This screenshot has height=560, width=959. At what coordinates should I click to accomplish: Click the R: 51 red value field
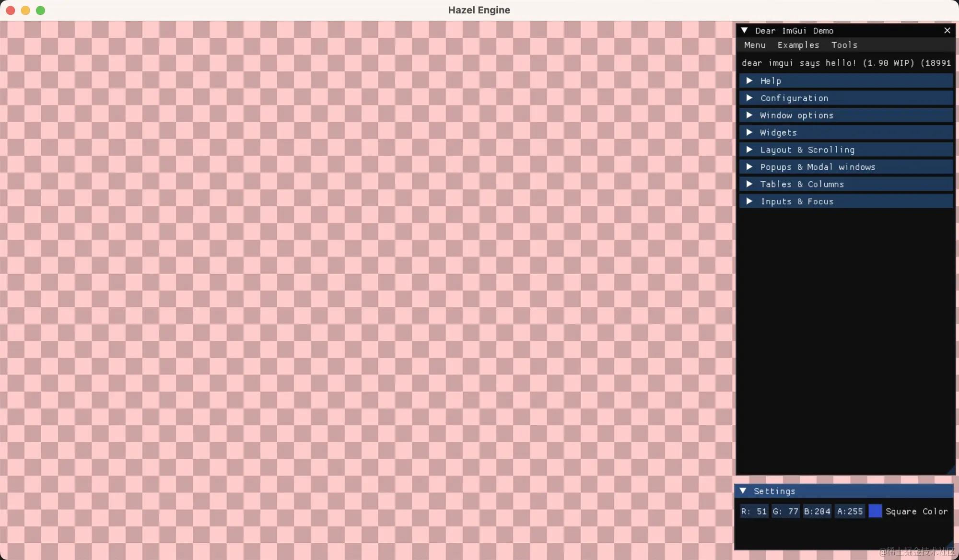[754, 512]
